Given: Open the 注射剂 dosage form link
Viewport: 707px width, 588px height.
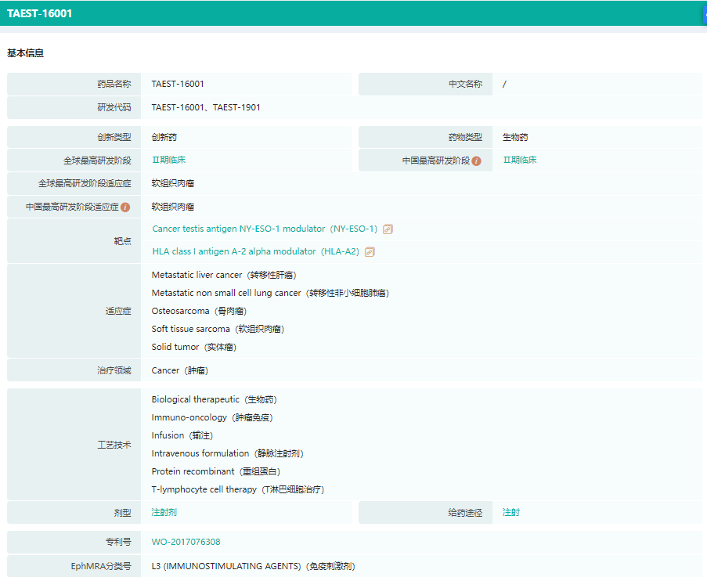Looking at the screenshot, I should point(164,513).
